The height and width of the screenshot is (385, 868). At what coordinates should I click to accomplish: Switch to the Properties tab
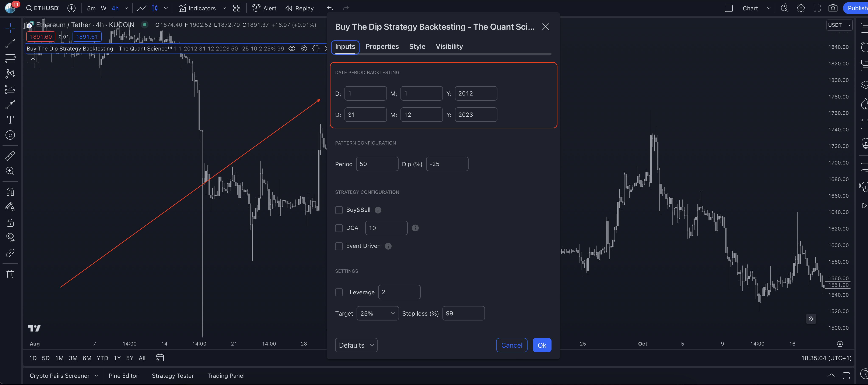click(382, 46)
